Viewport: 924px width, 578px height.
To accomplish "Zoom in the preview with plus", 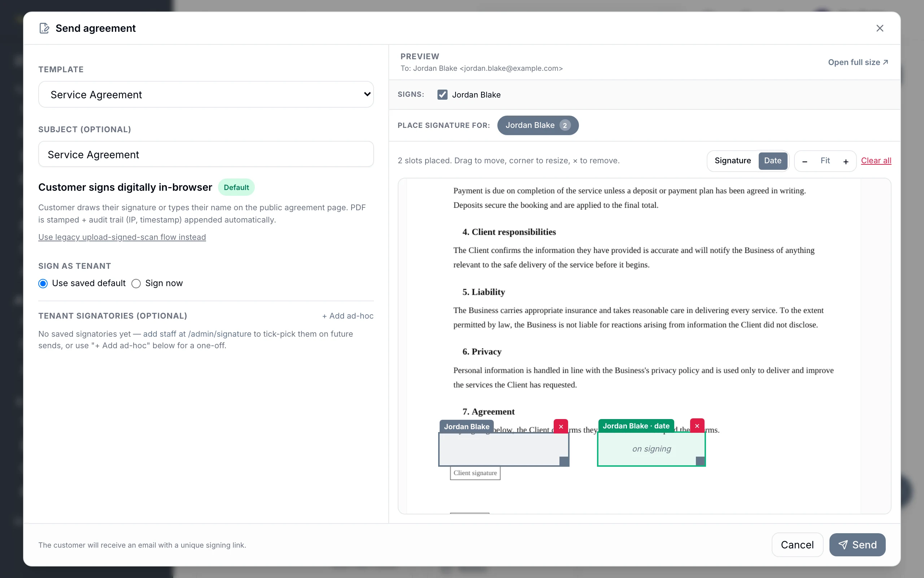I will pyautogui.click(x=846, y=161).
